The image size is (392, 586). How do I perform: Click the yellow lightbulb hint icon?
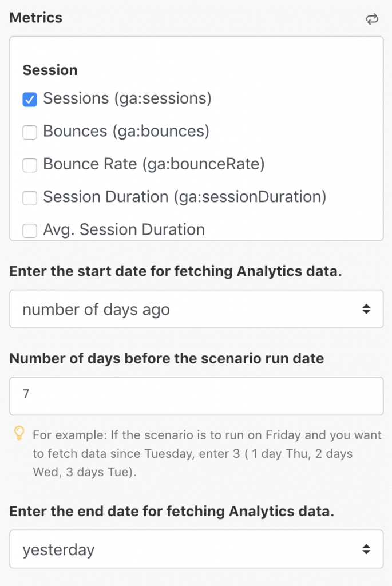pyautogui.click(x=19, y=433)
